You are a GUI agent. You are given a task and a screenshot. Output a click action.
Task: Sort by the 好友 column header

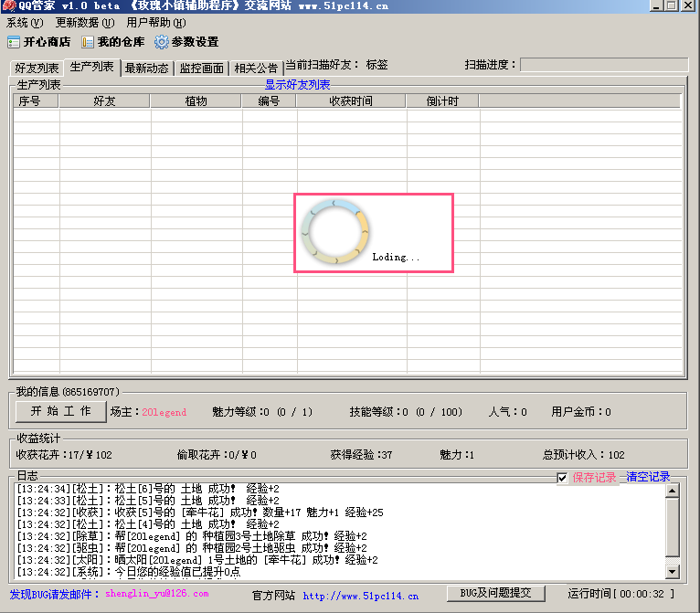click(x=104, y=101)
